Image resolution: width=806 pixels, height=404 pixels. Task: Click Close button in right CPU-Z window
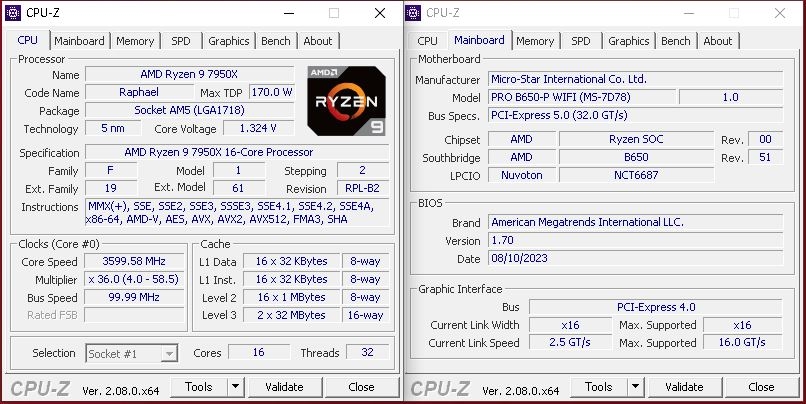point(761,387)
